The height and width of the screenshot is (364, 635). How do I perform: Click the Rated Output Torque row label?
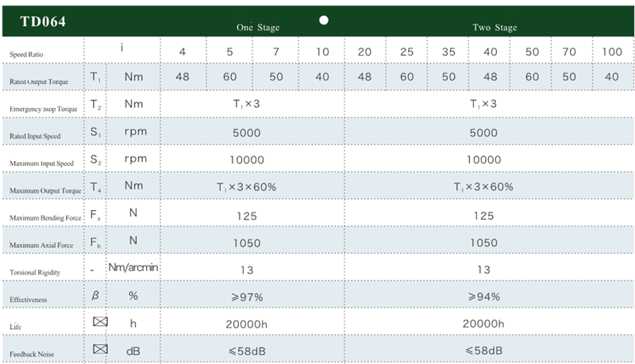pos(40,82)
